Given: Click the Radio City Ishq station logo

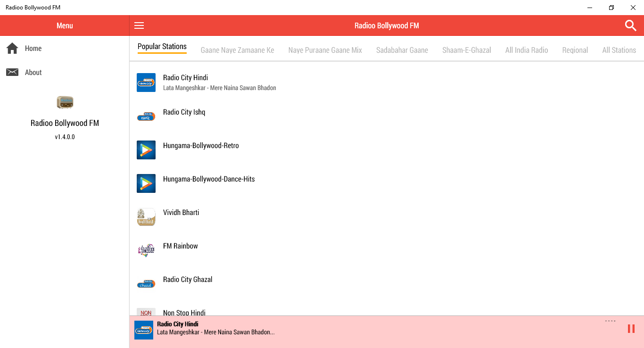Looking at the screenshot, I should [x=146, y=116].
